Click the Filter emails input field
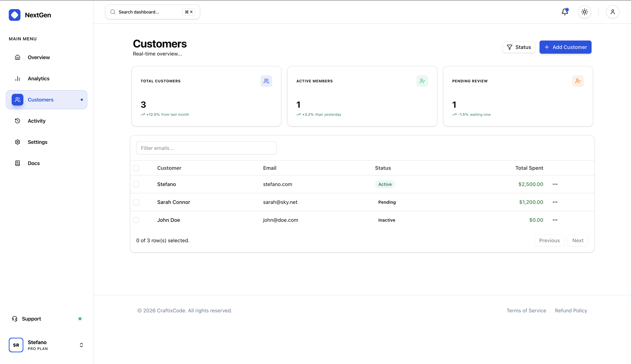Image resolution: width=631 pixels, height=364 pixels. 206,148
